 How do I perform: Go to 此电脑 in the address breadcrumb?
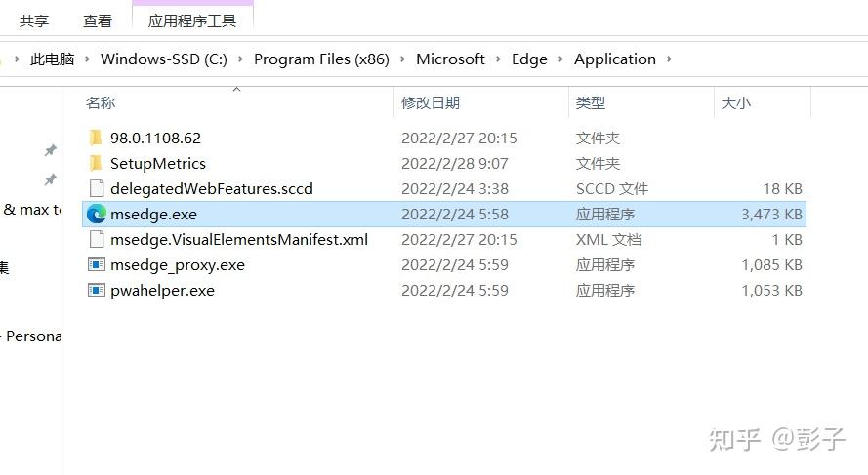52,59
